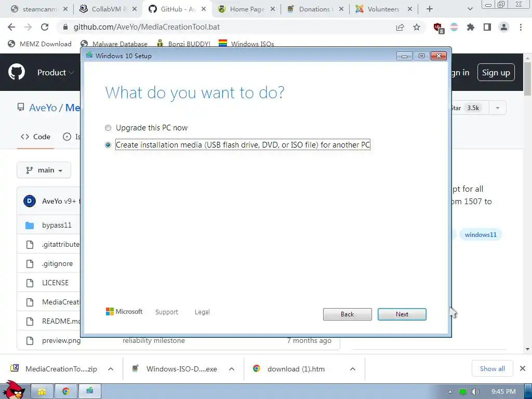Image resolution: width=532 pixels, height=399 pixels.
Task: Click the Angry Bird start button
Action: click(x=13, y=390)
